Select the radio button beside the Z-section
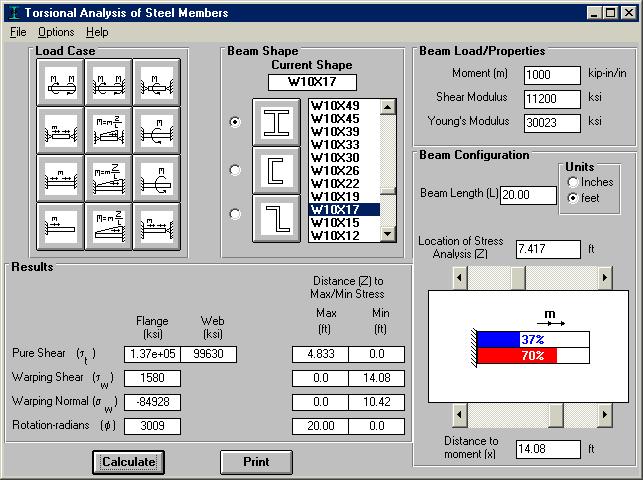This screenshot has height=480, width=643. tap(235, 213)
